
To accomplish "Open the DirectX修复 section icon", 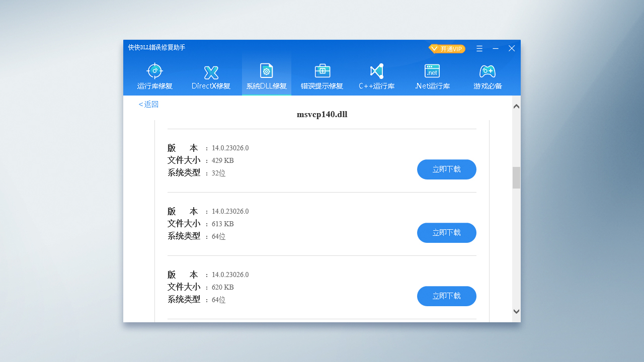I will click(x=210, y=71).
